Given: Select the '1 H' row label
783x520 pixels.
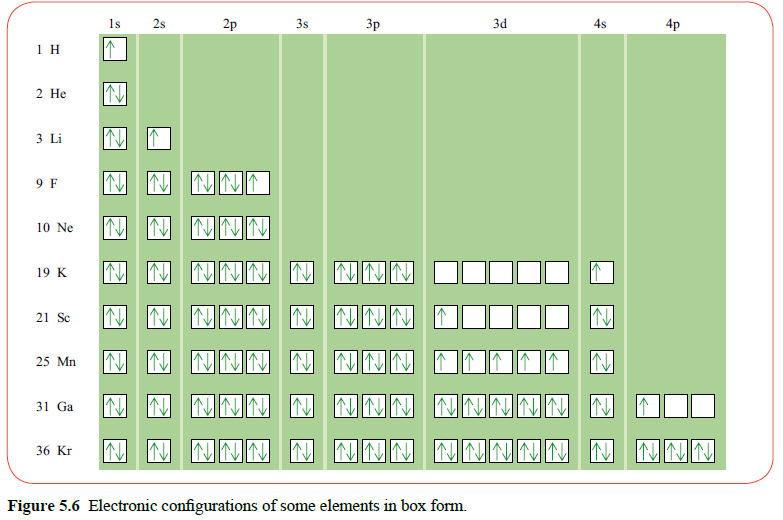Looking at the screenshot, I should 48,49.
